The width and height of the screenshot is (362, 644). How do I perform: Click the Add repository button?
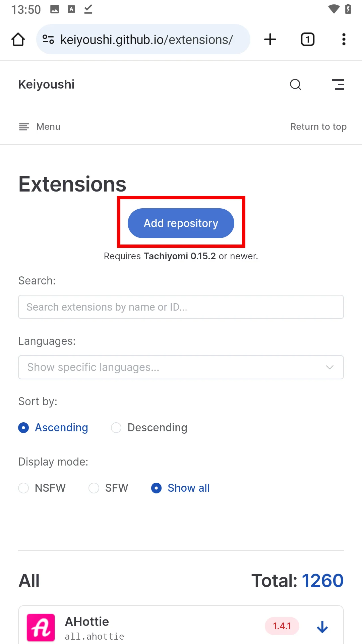coord(181,223)
